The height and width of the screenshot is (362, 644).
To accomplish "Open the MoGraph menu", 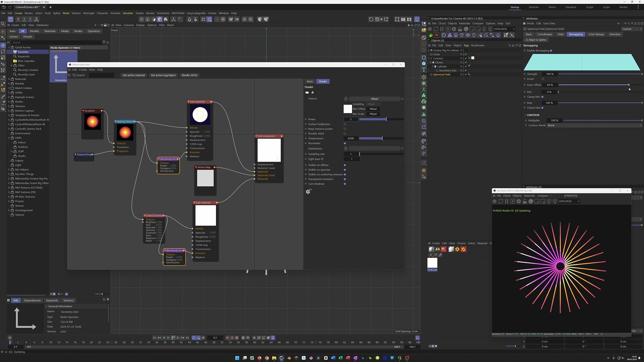I will 89,13.
